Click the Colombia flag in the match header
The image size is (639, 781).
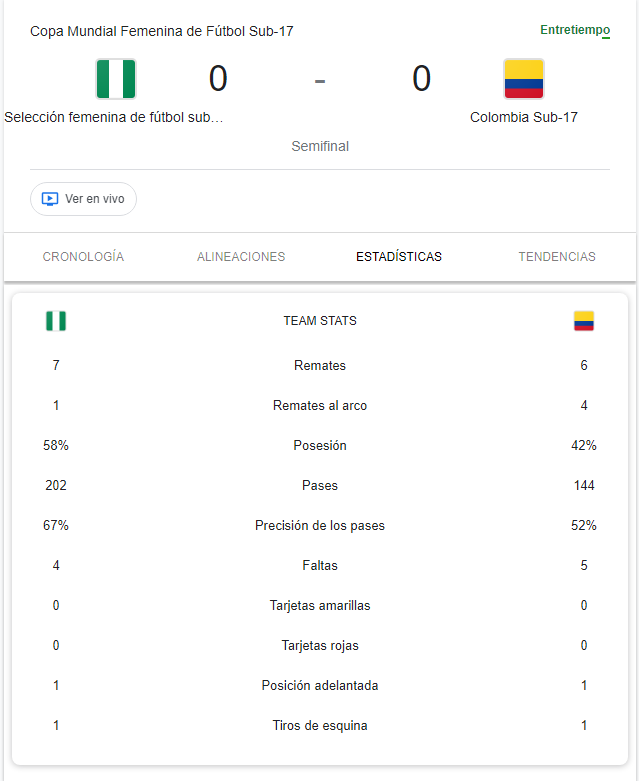[524, 79]
